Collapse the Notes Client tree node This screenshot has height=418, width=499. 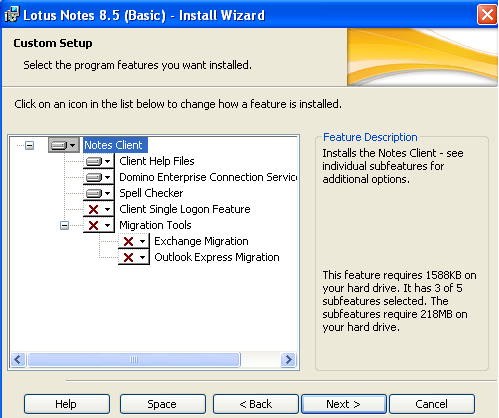click(30, 145)
